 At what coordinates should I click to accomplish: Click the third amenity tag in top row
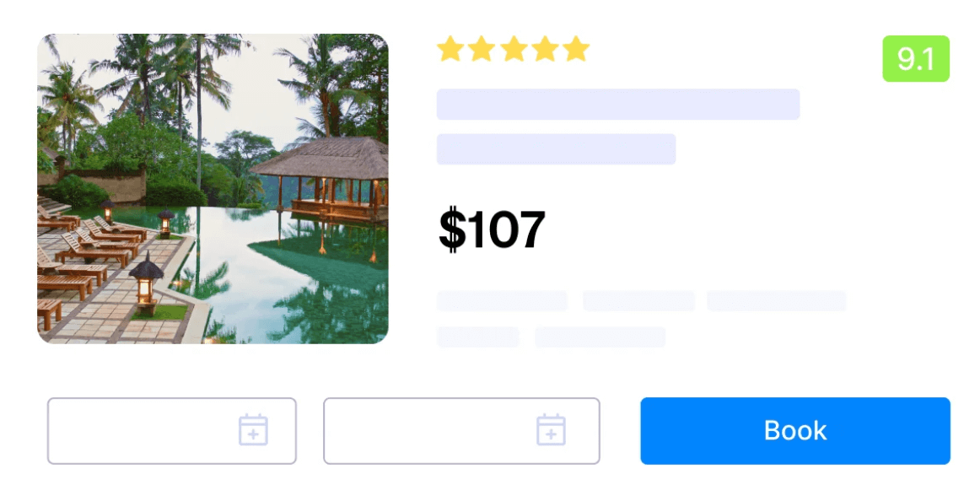[x=777, y=301]
